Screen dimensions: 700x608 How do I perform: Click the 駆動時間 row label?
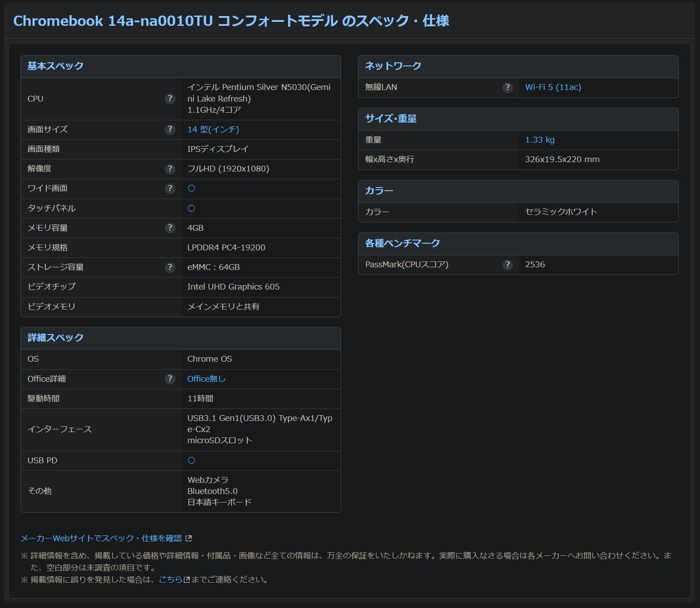[44, 399]
